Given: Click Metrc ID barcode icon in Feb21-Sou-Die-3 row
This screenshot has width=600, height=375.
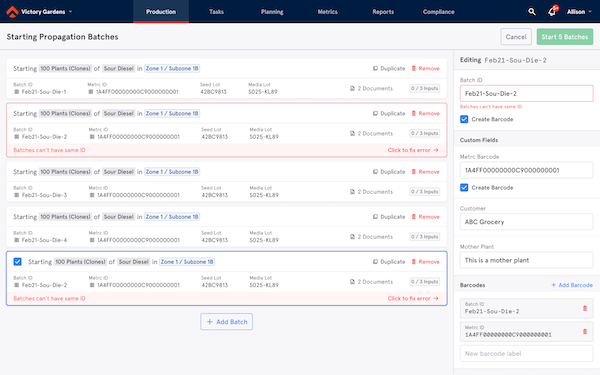Looking at the screenshot, I should click(x=92, y=195).
